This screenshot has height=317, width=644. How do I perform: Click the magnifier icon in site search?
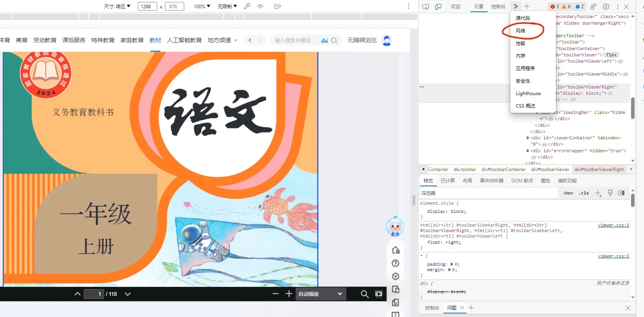coord(334,40)
